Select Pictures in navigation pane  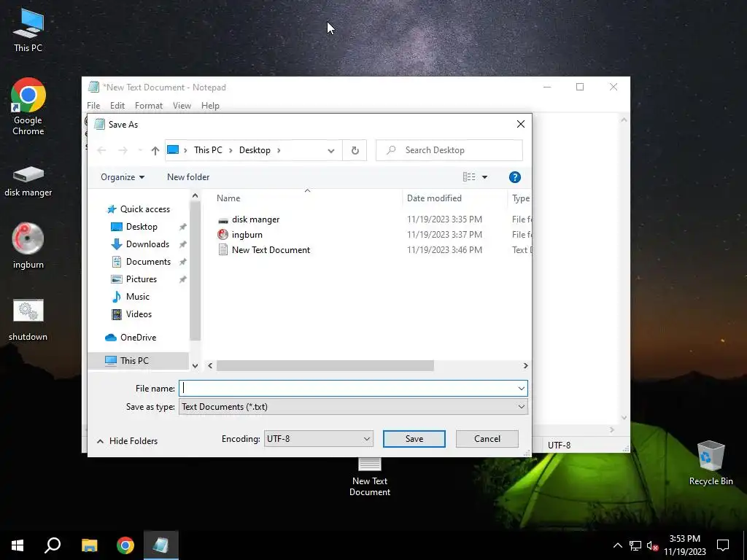click(x=141, y=279)
